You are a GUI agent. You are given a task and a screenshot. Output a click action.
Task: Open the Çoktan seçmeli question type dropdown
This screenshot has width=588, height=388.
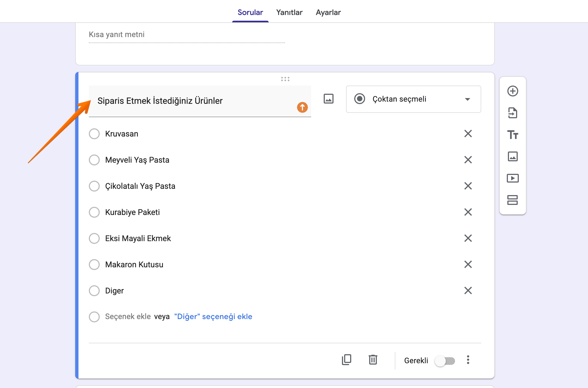coord(413,99)
